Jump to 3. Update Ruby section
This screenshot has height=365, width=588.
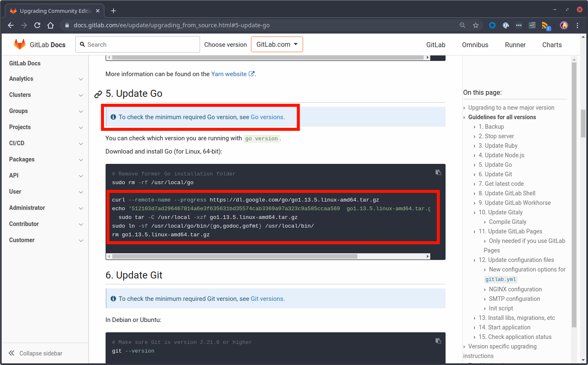tap(498, 146)
